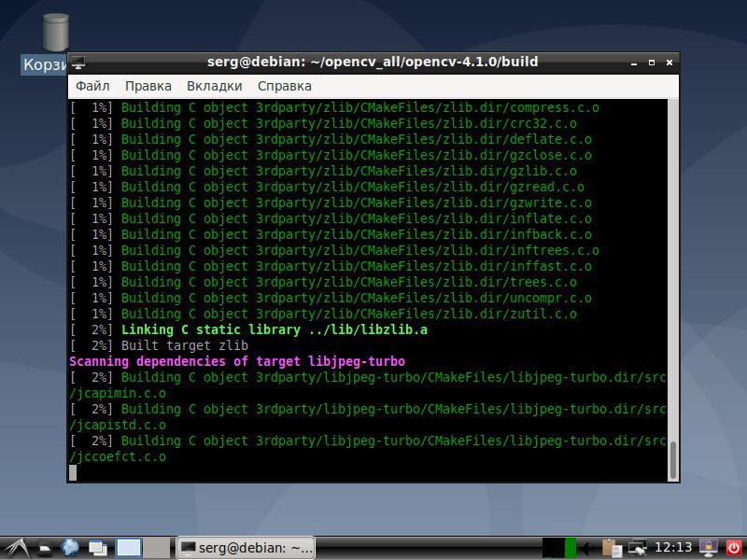Click the line ending with deflate.c.o
The height and width of the screenshot is (560, 747).
coord(331,139)
